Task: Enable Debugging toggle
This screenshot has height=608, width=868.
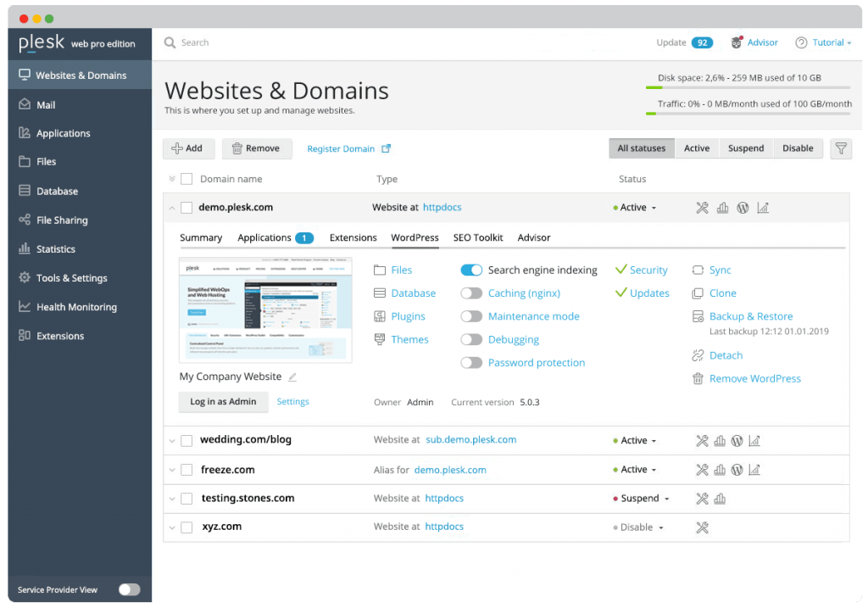Action: [471, 339]
